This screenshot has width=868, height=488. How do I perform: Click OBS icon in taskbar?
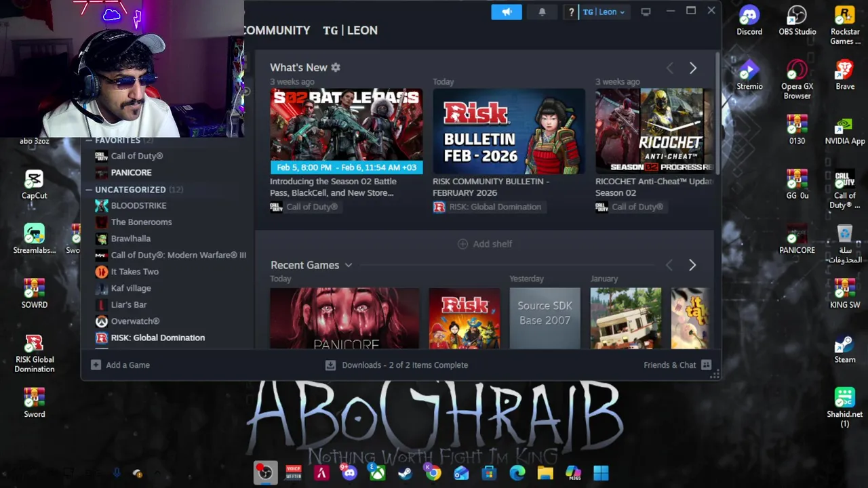click(265, 472)
